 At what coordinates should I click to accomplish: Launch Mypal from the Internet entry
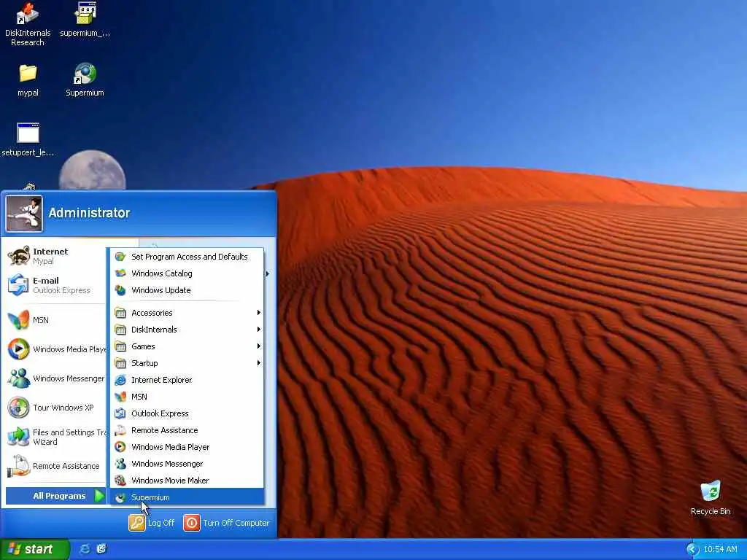56,256
